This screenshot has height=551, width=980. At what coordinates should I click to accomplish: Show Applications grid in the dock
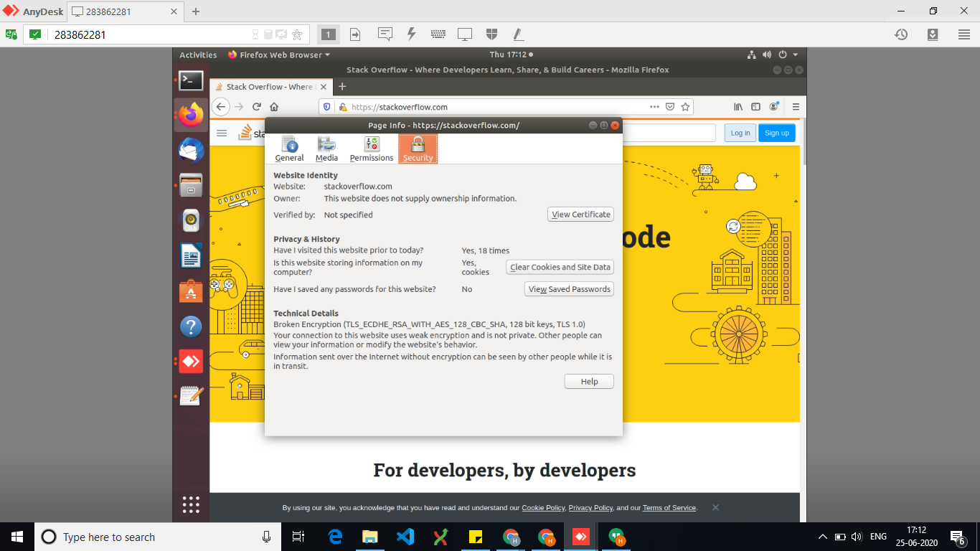pyautogui.click(x=191, y=504)
